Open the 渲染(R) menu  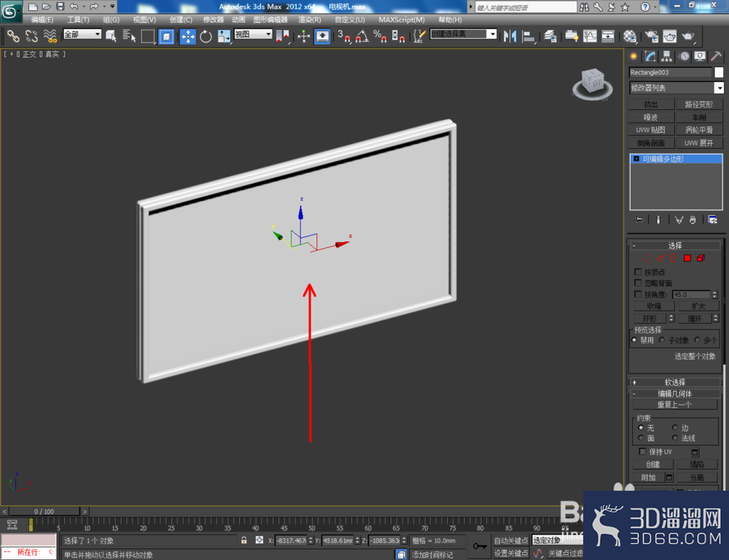pos(309,20)
